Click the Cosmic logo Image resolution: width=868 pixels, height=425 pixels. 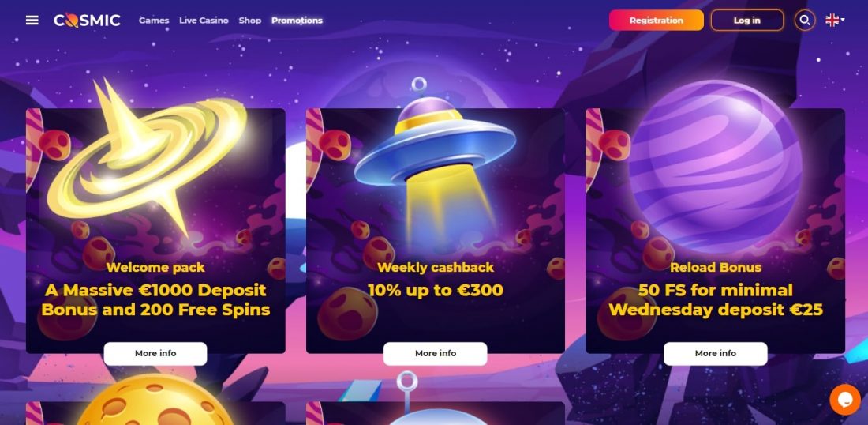point(87,21)
